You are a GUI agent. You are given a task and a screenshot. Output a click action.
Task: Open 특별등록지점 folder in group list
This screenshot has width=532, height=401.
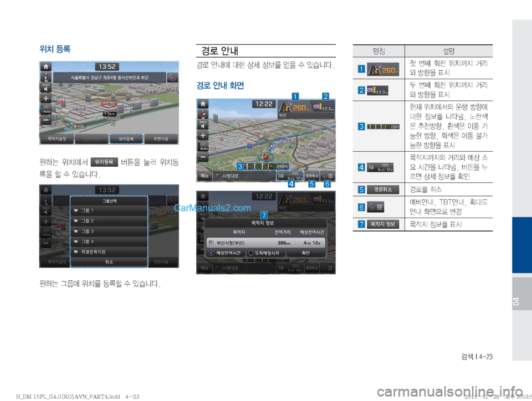(109, 252)
